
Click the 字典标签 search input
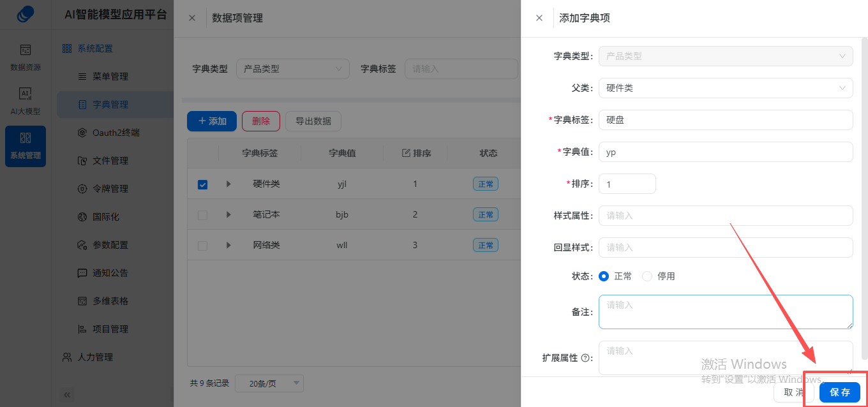click(461, 69)
